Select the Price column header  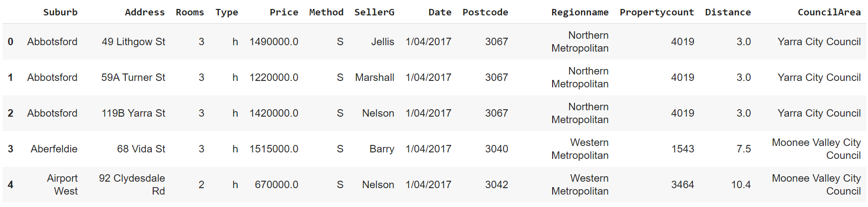pyautogui.click(x=284, y=12)
